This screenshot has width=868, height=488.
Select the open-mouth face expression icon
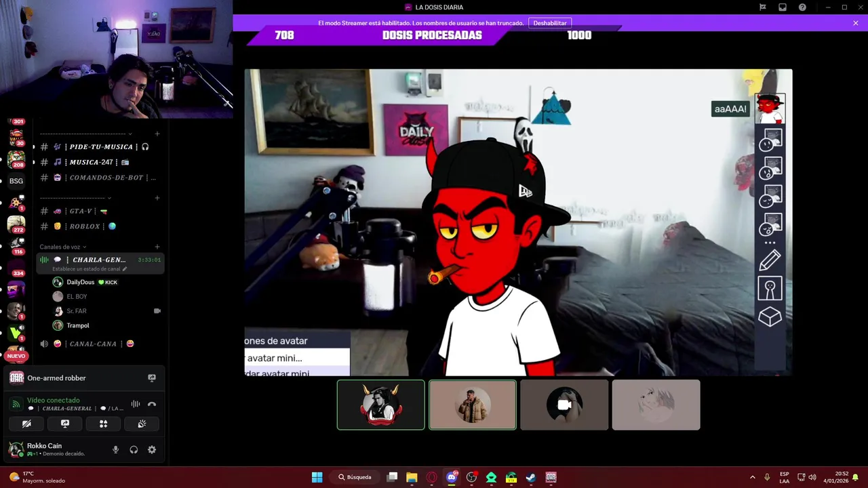pyautogui.click(x=770, y=168)
